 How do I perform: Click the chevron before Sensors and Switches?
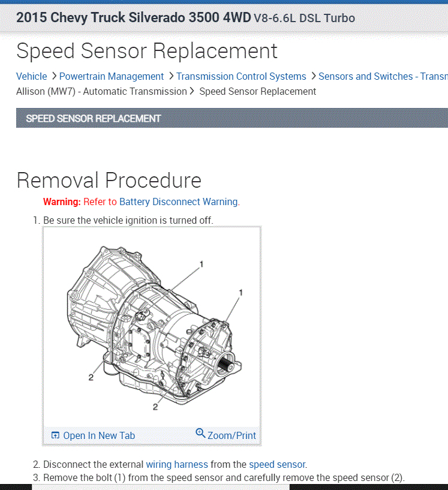pos(313,76)
